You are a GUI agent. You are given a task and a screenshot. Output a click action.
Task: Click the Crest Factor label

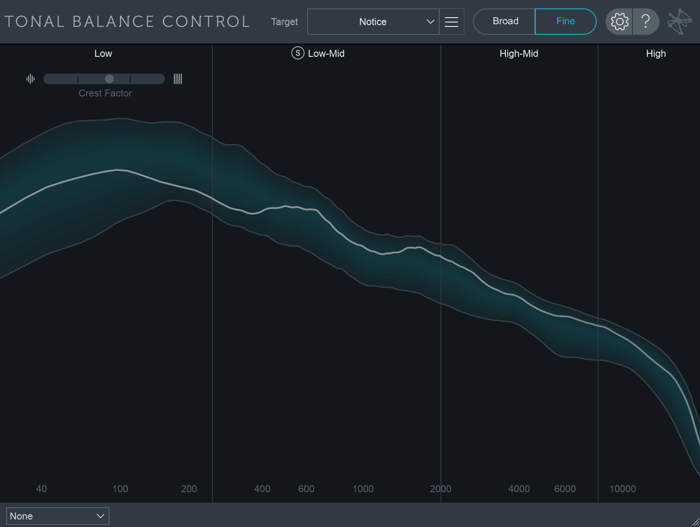[105, 93]
